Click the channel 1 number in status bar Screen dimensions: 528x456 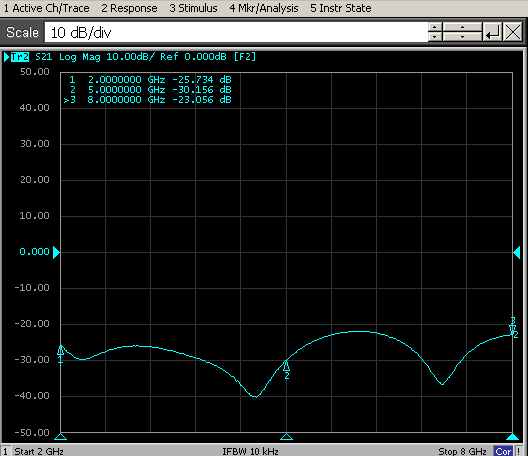tap(5, 451)
